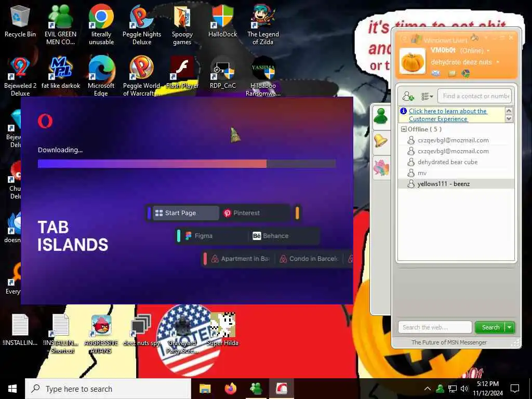Select the HalloDock shortcut

(x=222, y=21)
